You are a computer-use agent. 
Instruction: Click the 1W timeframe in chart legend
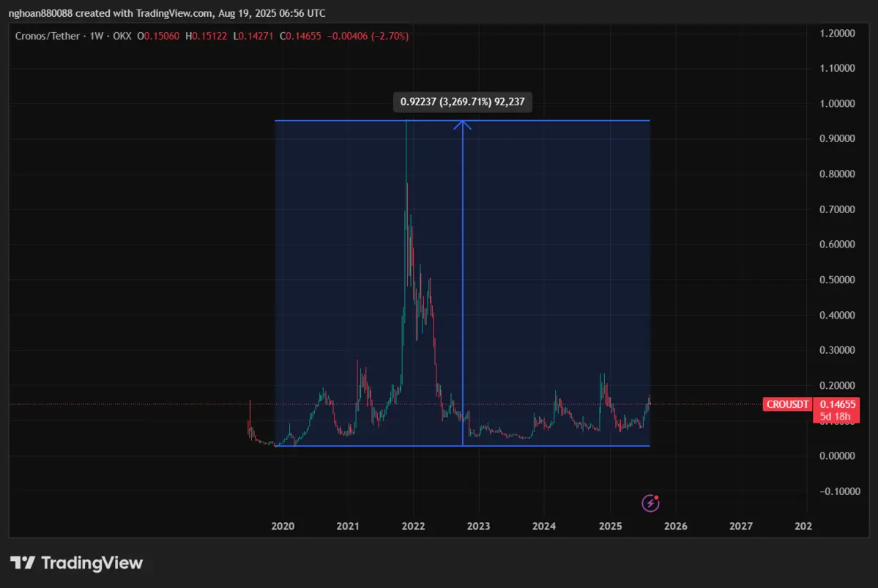(94, 35)
